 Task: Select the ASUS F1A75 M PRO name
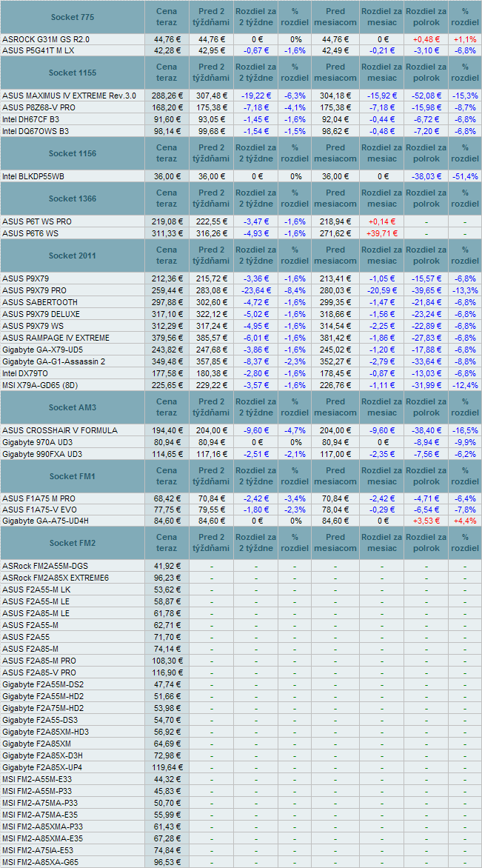[x=39, y=498]
